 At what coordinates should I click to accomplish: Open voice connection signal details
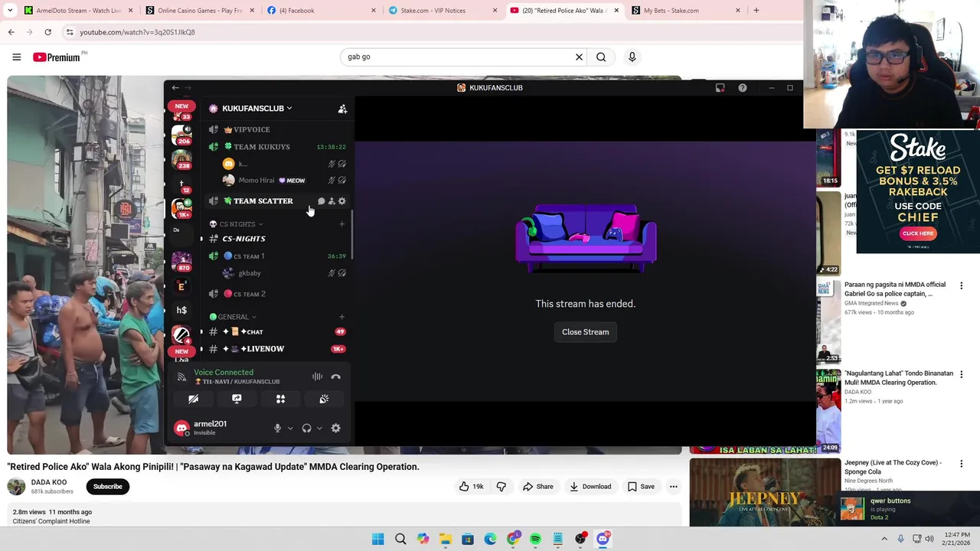181,377
